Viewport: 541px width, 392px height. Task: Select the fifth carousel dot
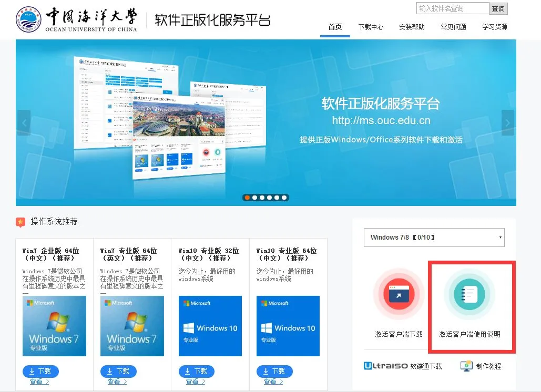[277, 198]
